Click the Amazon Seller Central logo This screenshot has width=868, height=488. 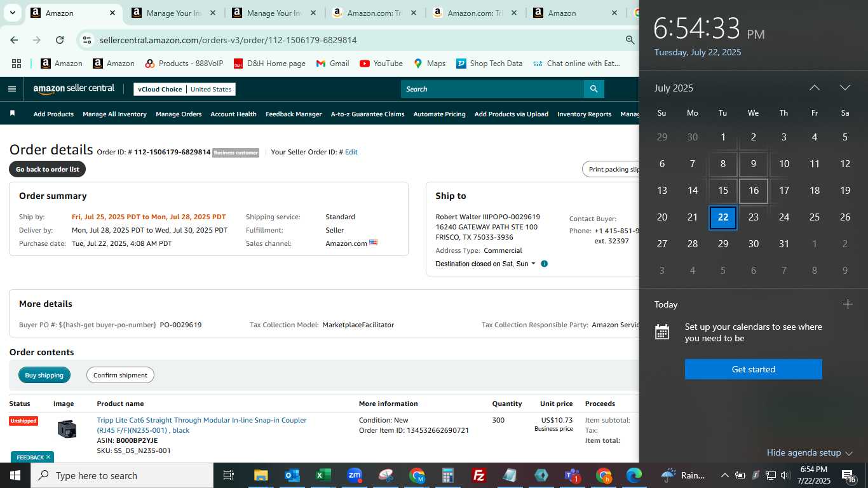pyautogui.click(x=74, y=89)
